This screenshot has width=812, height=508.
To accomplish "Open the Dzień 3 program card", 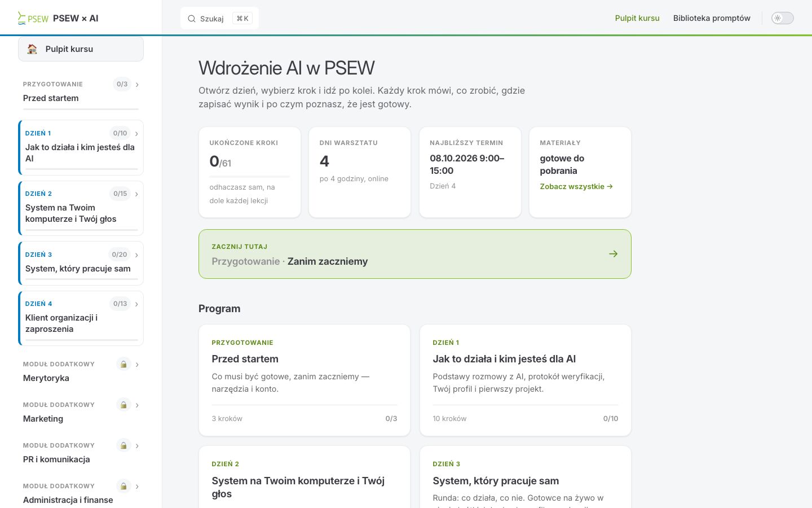I will (526, 477).
